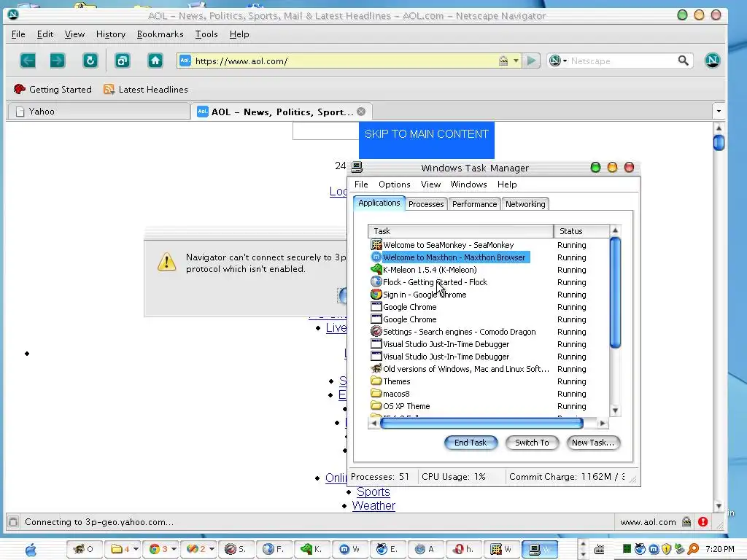Screen dimensions: 747x560
Task: Click the keyboard icon on the taskbar
Action: (x=600, y=550)
